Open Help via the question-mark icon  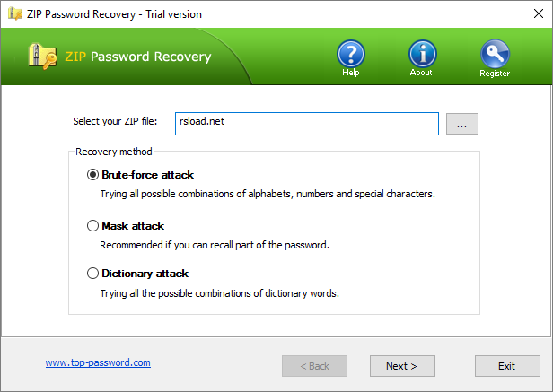coord(350,54)
